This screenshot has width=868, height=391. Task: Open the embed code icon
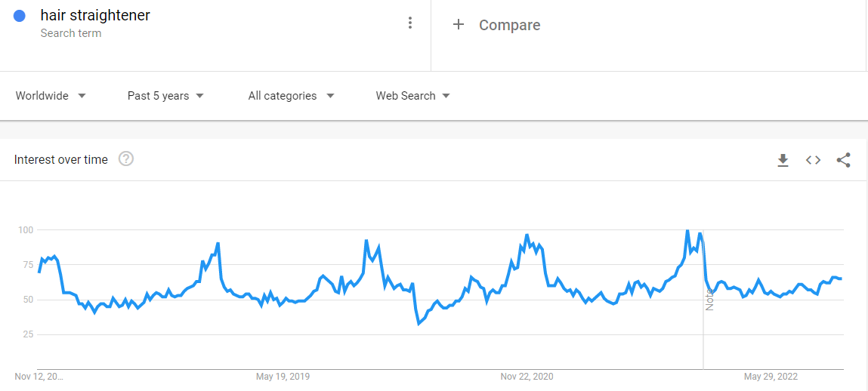pyautogui.click(x=813, y=160)
